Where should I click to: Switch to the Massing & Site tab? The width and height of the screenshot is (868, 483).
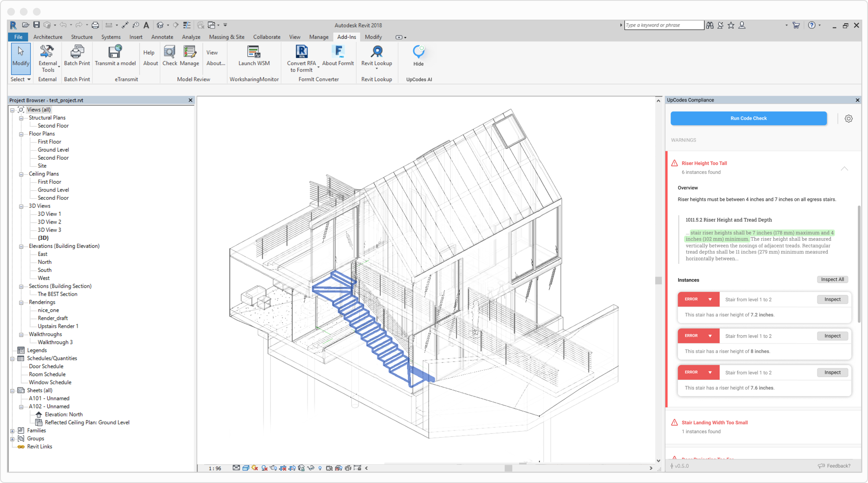(227, 37)
